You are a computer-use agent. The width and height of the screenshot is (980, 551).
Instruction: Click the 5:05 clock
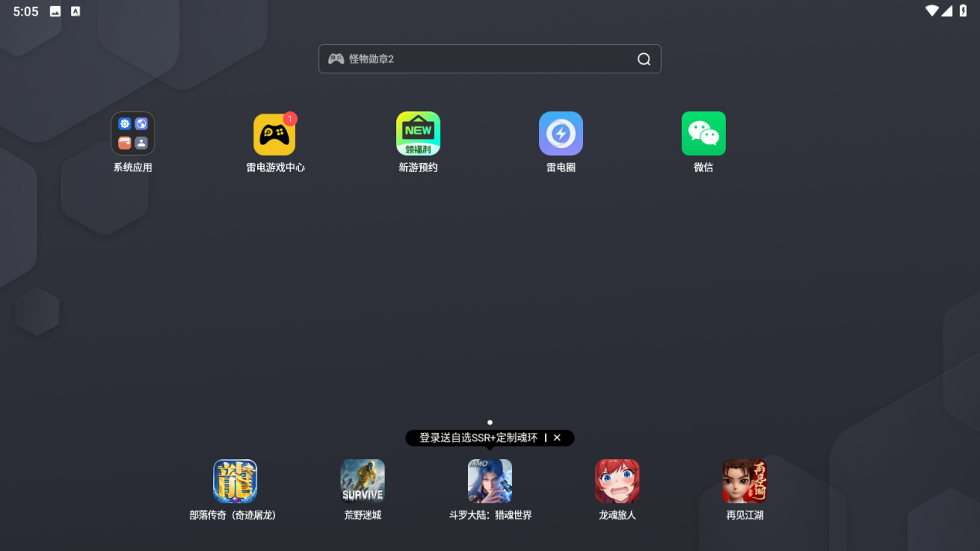coord(25,12)
